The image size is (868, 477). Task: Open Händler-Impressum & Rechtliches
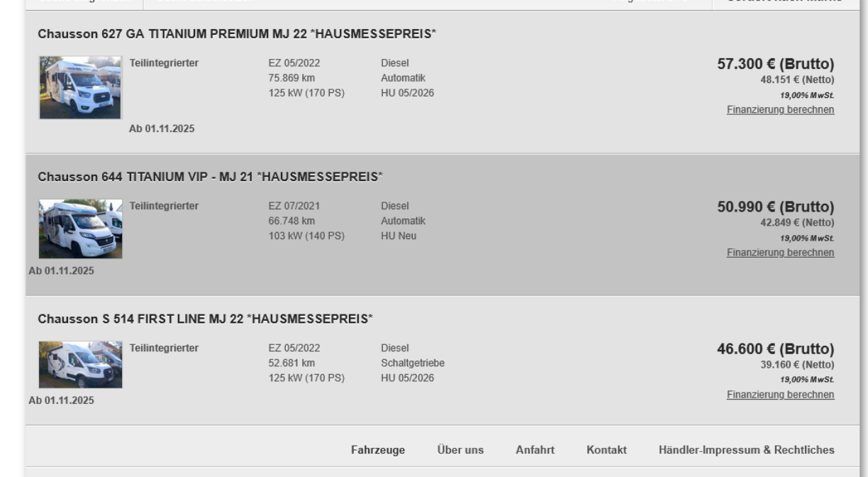click(746, 449)
